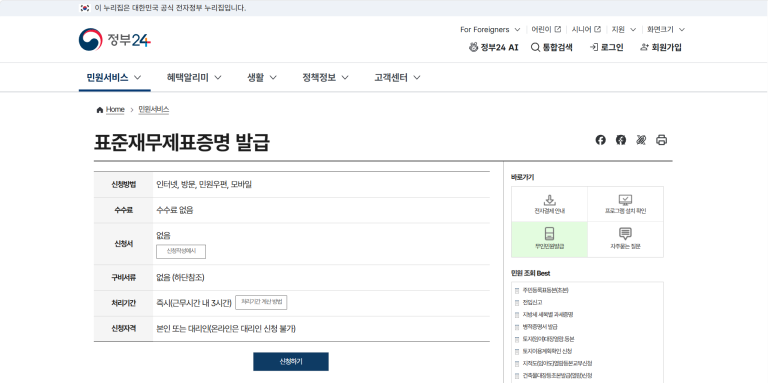Click the print page icon

[661, 140]
